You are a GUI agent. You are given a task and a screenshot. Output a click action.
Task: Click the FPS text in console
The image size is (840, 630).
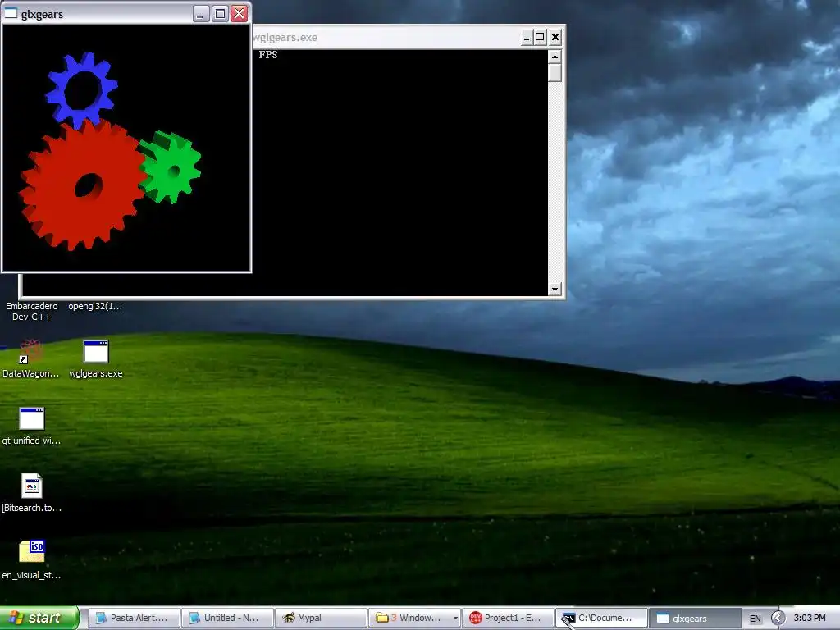point(268,55)
